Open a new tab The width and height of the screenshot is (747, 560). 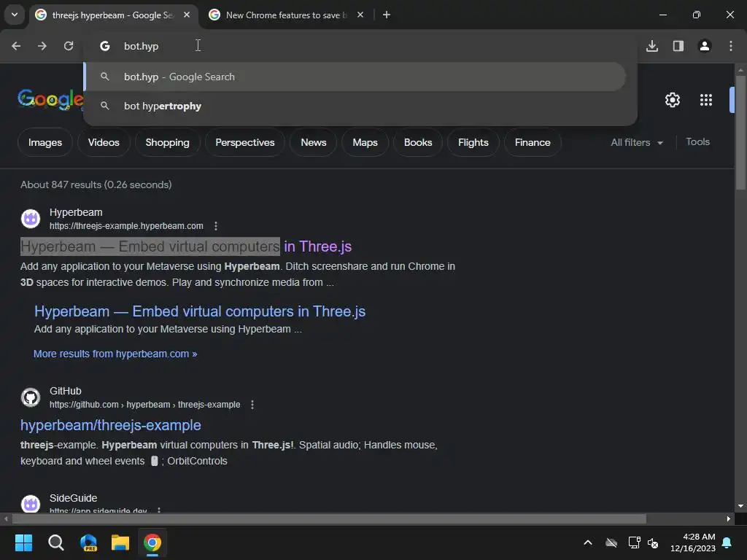coord(387,15)
